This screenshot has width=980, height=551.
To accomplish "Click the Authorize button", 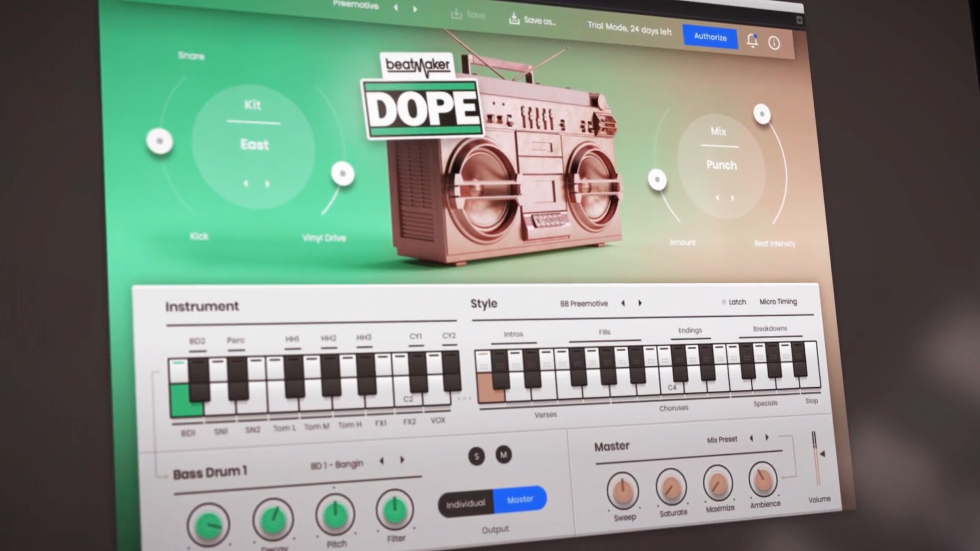I will point(710,37).
